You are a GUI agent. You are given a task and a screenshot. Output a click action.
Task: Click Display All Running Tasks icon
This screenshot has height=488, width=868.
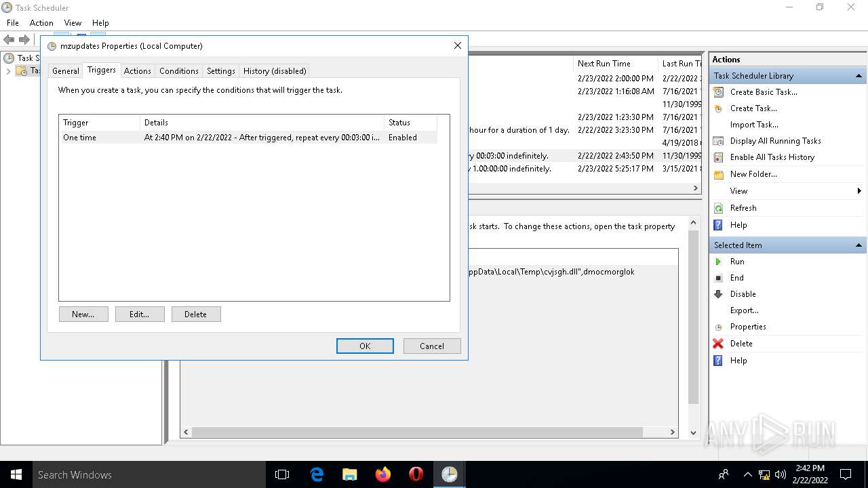(718, 141)
